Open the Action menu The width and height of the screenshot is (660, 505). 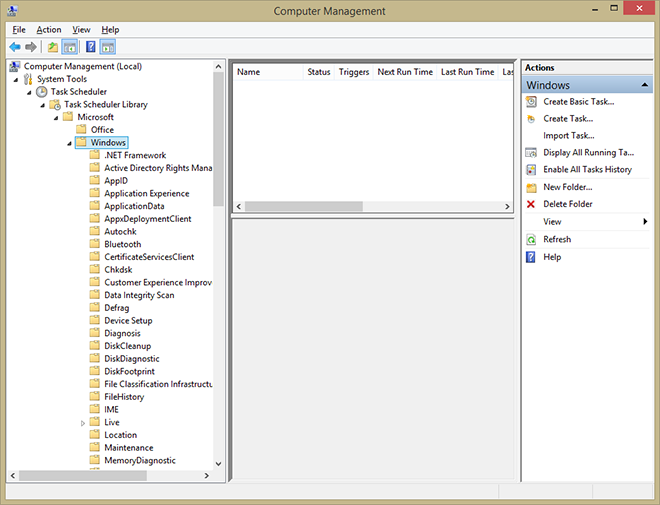(x=49, y=29)
